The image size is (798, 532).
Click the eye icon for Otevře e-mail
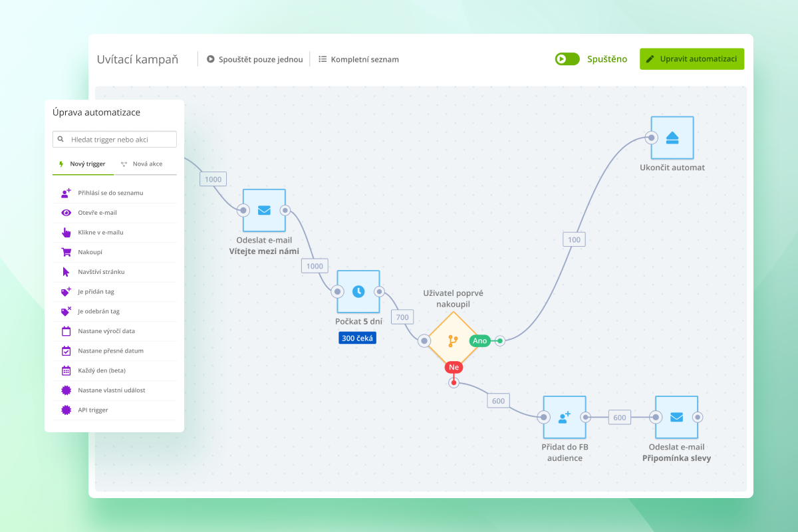point(66,213)
